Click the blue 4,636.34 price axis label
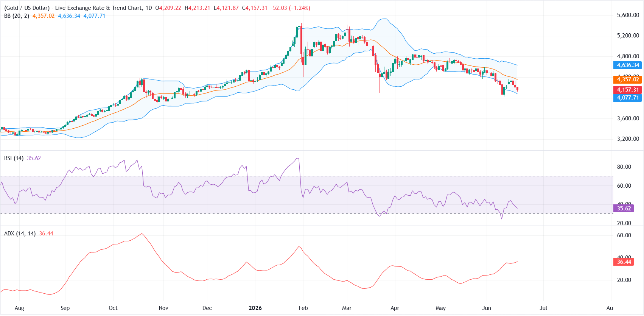This screenshot has width=644, height=316. click(627, 65)
